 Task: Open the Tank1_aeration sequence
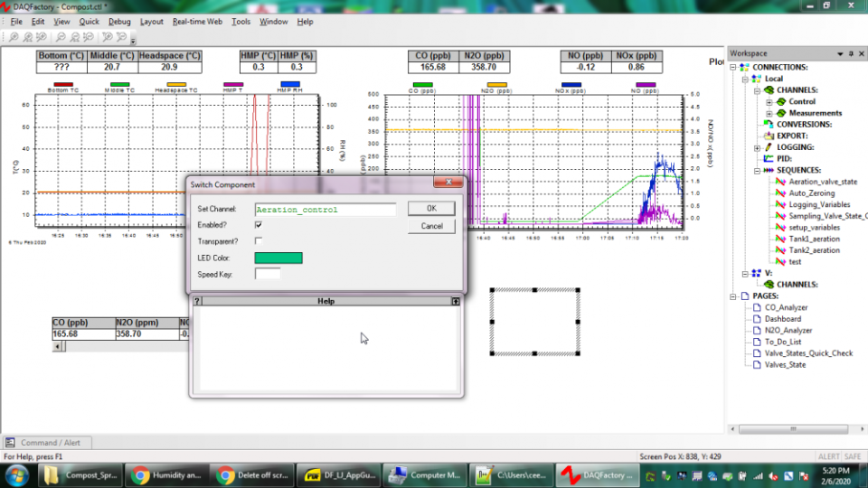pyautogui.click(x=814, y=239)
